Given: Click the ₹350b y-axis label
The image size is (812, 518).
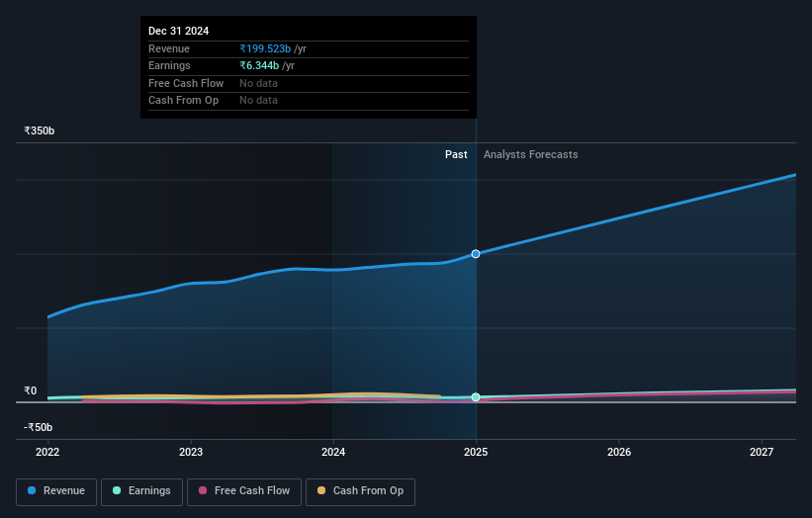Looking at the screenshot, I should (x=39, y=130).
